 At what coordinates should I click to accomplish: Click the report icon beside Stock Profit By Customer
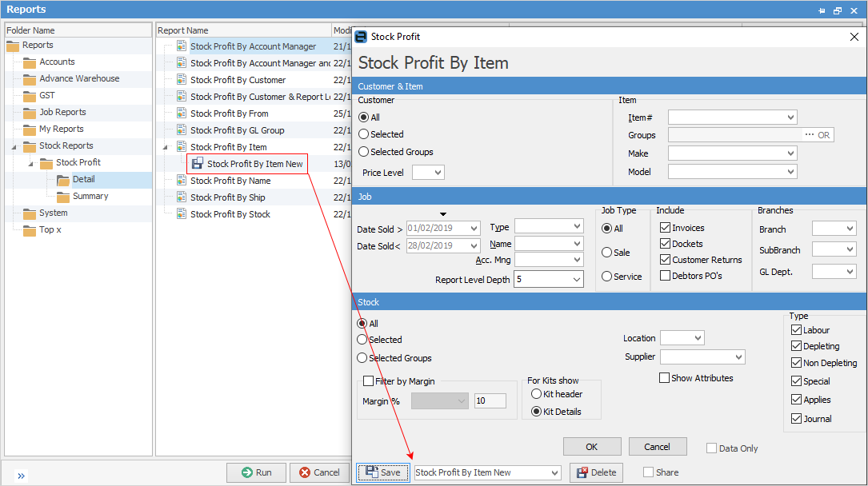point(182,80)
